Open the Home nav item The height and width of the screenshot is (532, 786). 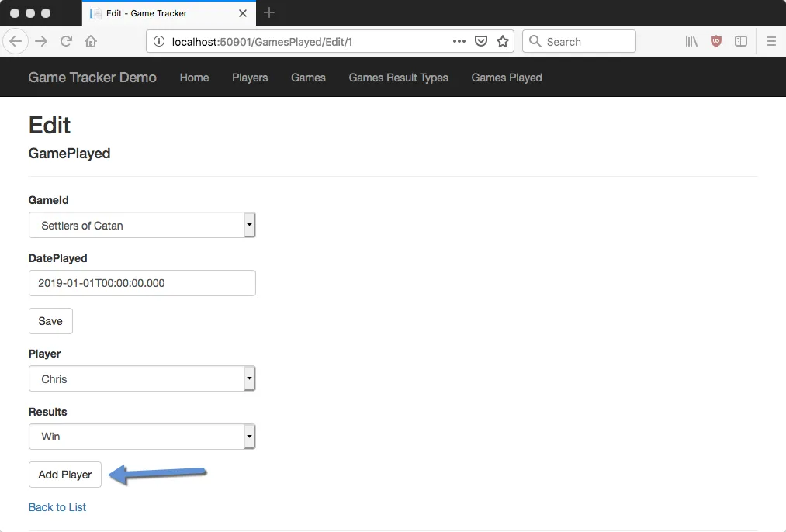[x=195, y=78]
